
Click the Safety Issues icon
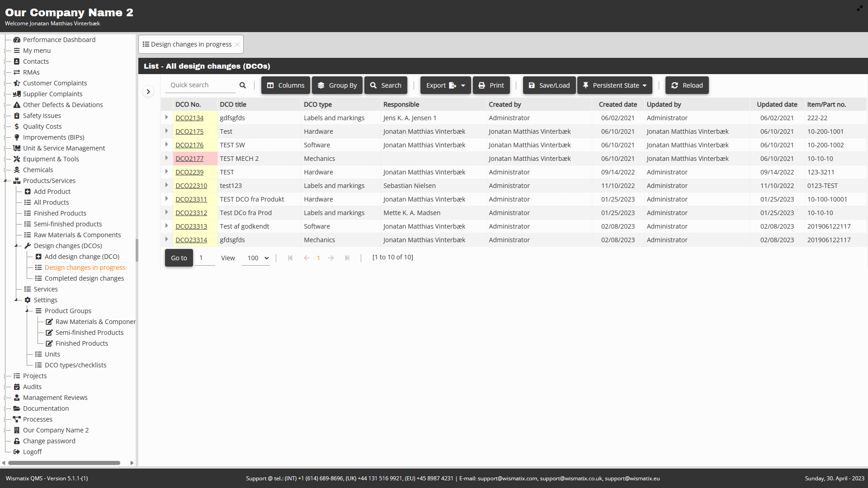(x=17, y=116)
